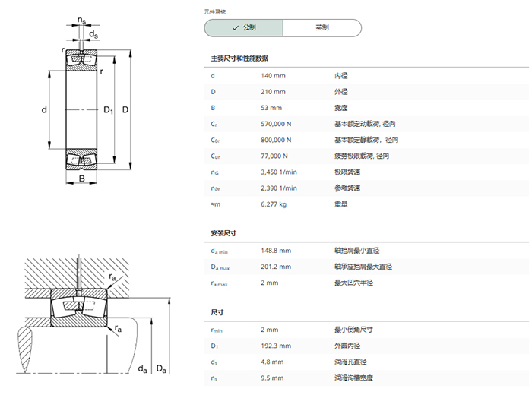Click the 外径 description label
This screenshot has height=395, width=532.
[341, 92]
